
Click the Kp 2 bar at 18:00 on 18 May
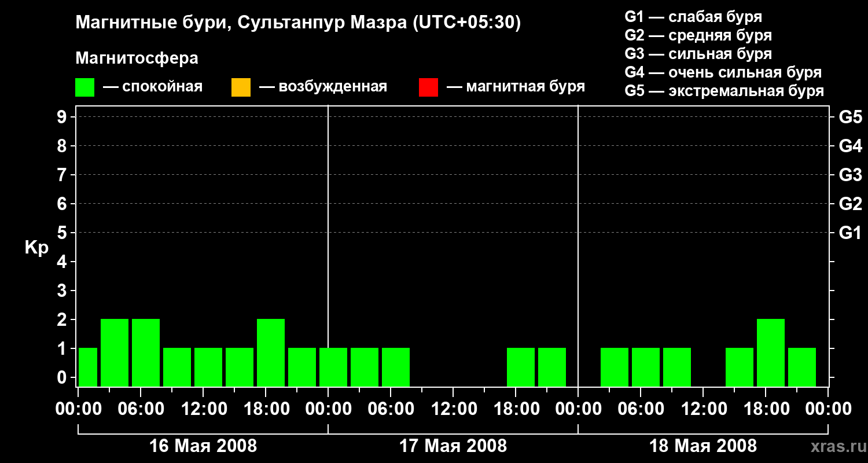(771, 352)
